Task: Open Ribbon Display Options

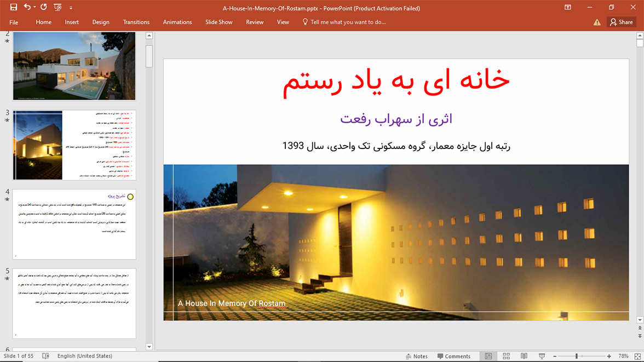Action: (x=567, y=7)
